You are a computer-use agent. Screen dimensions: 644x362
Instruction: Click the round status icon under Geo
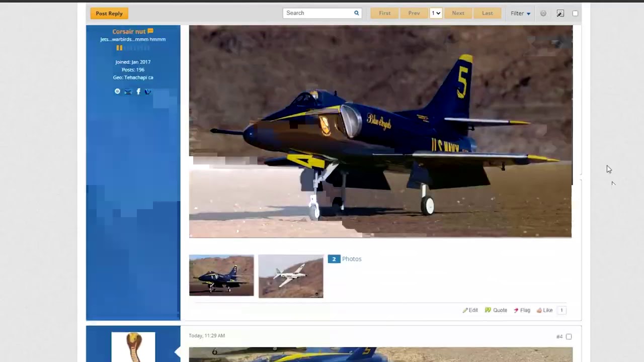118,92
